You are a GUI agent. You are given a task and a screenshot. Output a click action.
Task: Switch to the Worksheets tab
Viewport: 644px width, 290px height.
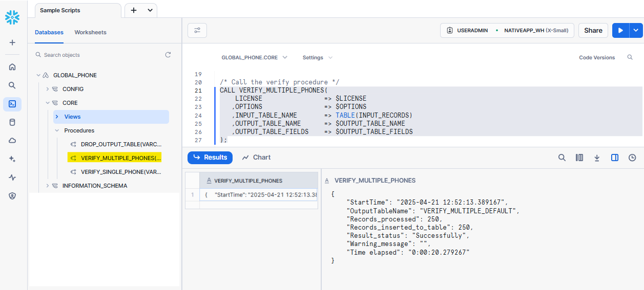[91, 32]
